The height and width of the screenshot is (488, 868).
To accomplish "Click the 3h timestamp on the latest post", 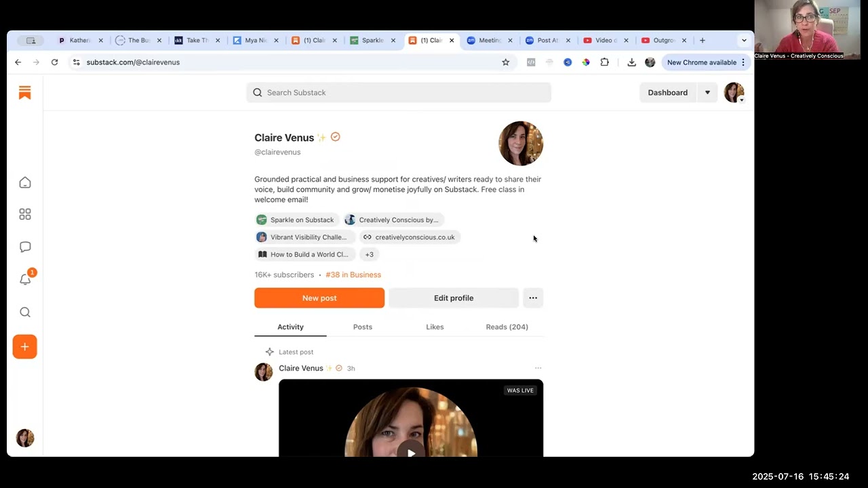I will pyautogui.click(x=351, y=369).
